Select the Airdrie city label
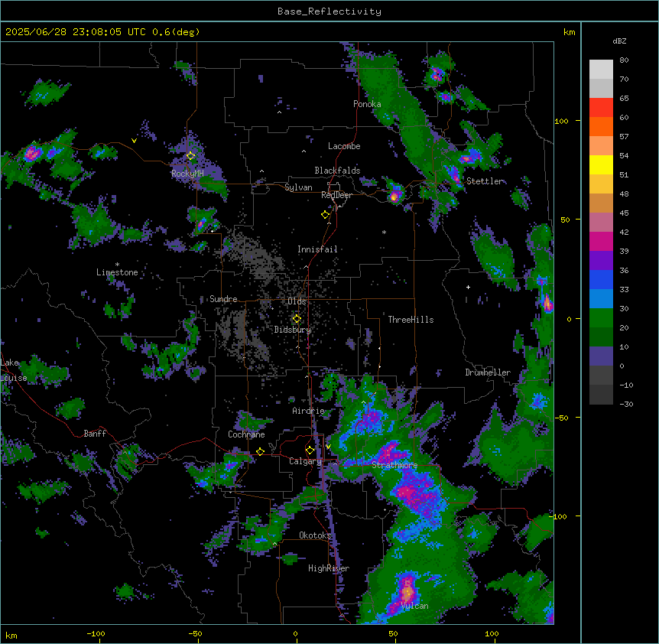Screen dimensions: 659x644 [309, 411]
